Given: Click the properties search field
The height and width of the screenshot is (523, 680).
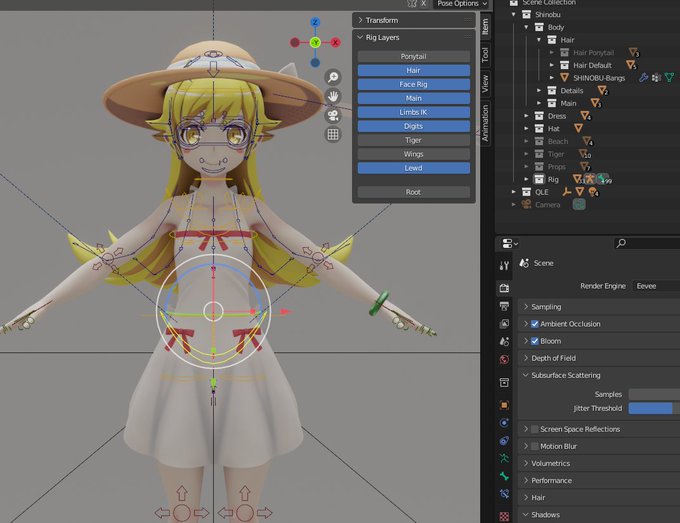Looking at the screenshot, I should pos(647,243).
